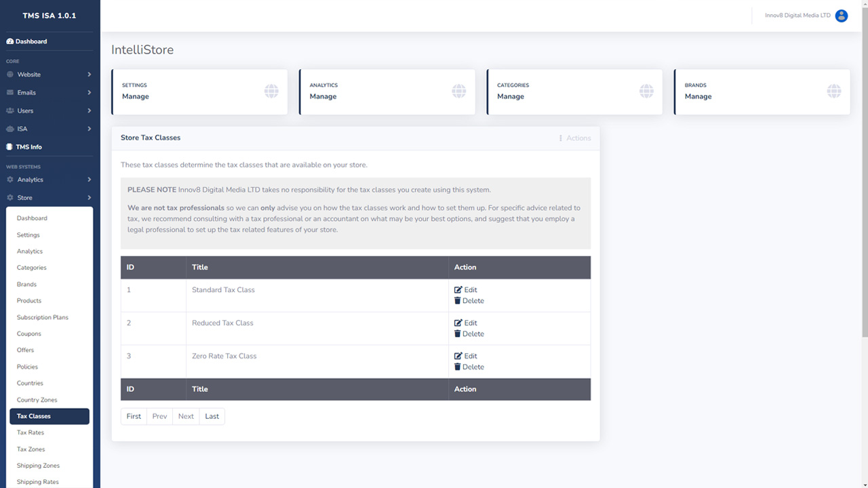Click the "Reduced Tax Class" title cell
The width and height of the screenshot is (868, 488).
[317, 329]
